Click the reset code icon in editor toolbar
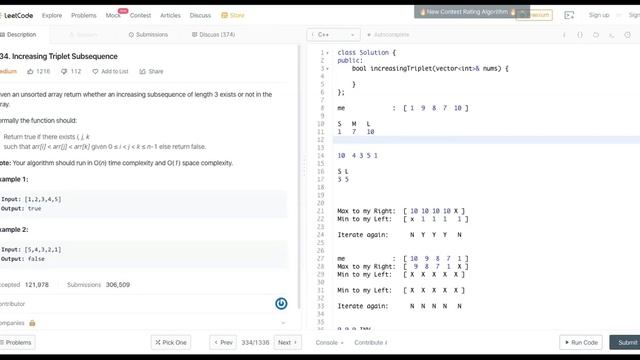Image resolution: width=640 pixels, height=360 pixels. pyautogui.click(x=596, y=35)
